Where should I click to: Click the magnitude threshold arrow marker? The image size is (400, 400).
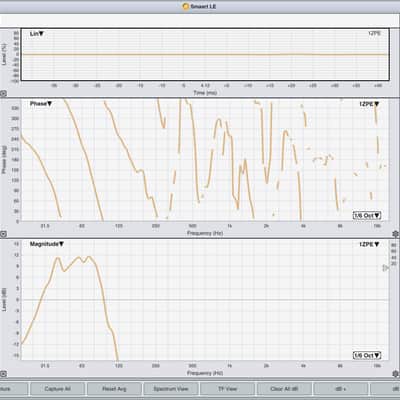(x=385, y=268)
